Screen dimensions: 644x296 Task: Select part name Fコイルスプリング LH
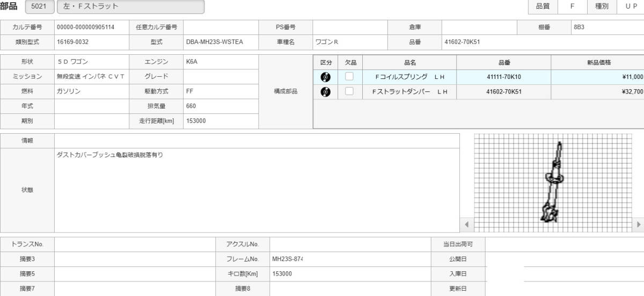click(x=409, y=77)
